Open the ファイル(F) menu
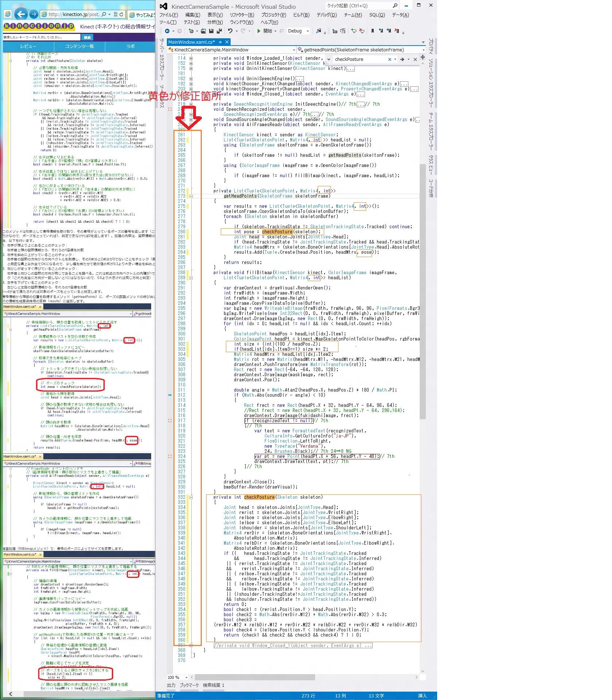Image resolution: width=612 pixels, height=700 pixels. (x=168, y=15)
